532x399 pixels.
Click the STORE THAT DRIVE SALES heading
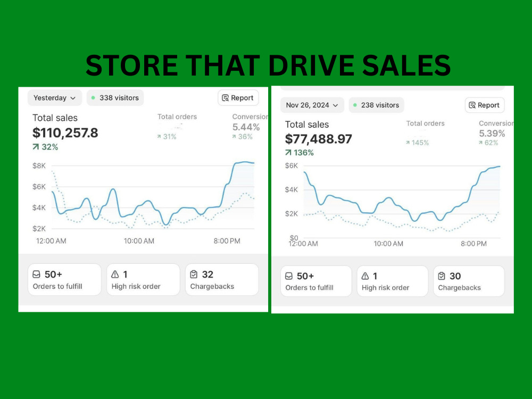pyautogui.click(x=268, y=65)
